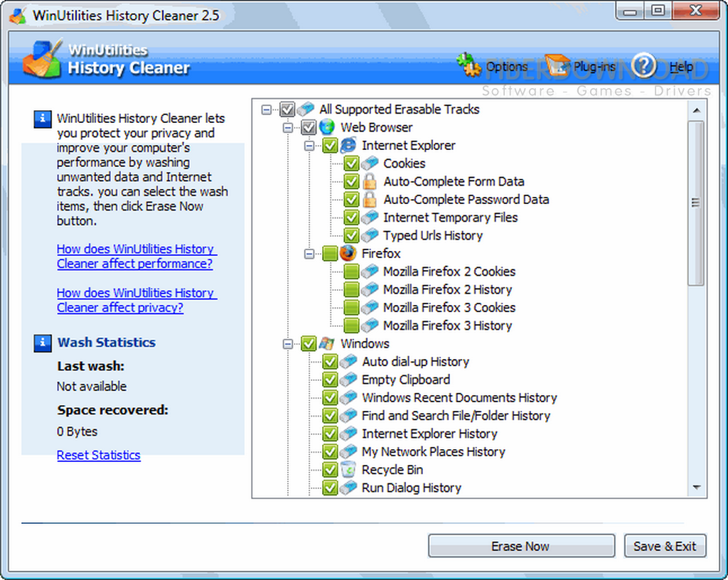Click the Erase Now button

(521, 546)
